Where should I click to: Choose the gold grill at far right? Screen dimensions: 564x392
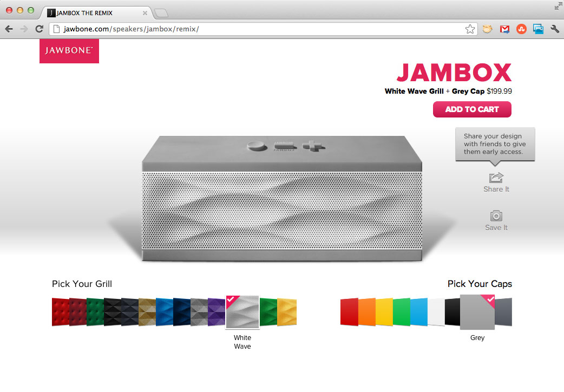[x=287, y=312]
